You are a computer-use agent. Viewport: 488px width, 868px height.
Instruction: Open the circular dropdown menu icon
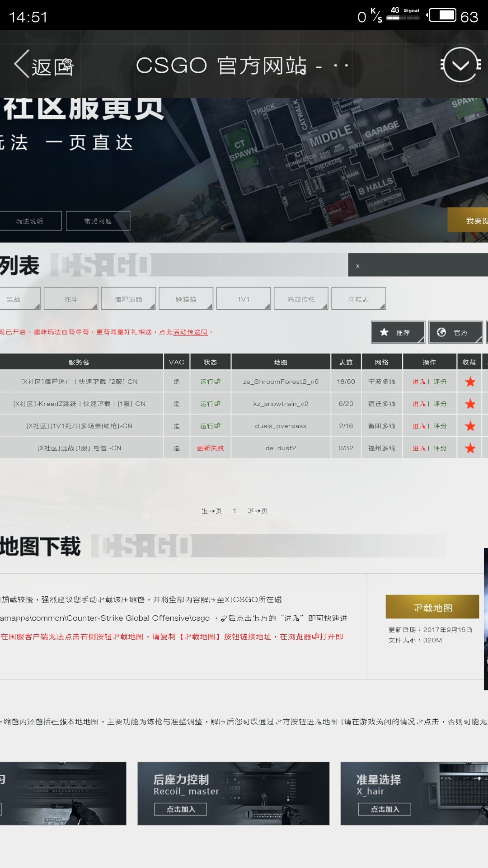coord(460,65)
